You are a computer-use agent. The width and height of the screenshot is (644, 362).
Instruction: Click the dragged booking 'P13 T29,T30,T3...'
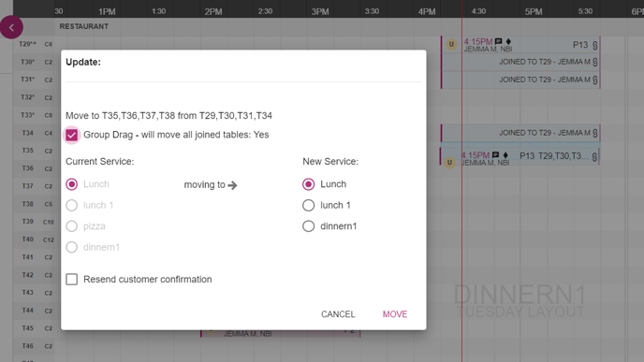click(x=520, y=156)
